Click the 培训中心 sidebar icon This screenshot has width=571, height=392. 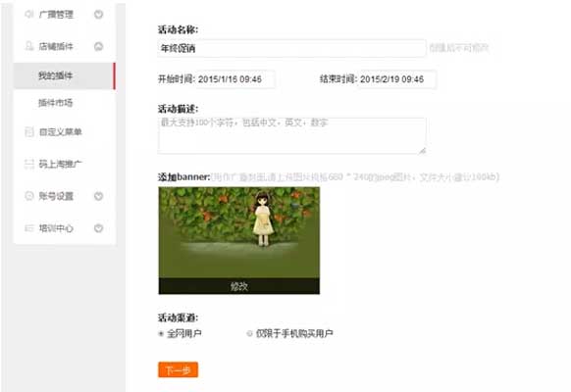29,228
